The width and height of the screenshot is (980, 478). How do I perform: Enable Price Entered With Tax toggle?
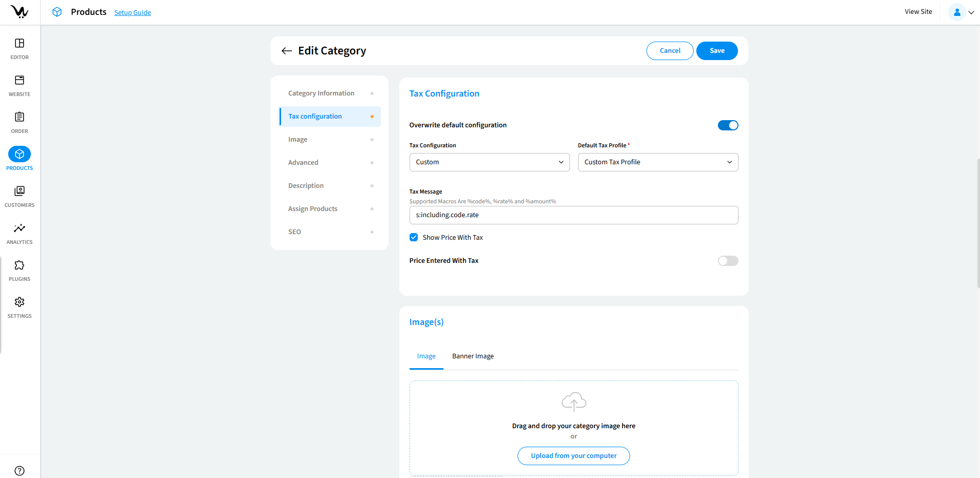728,261
